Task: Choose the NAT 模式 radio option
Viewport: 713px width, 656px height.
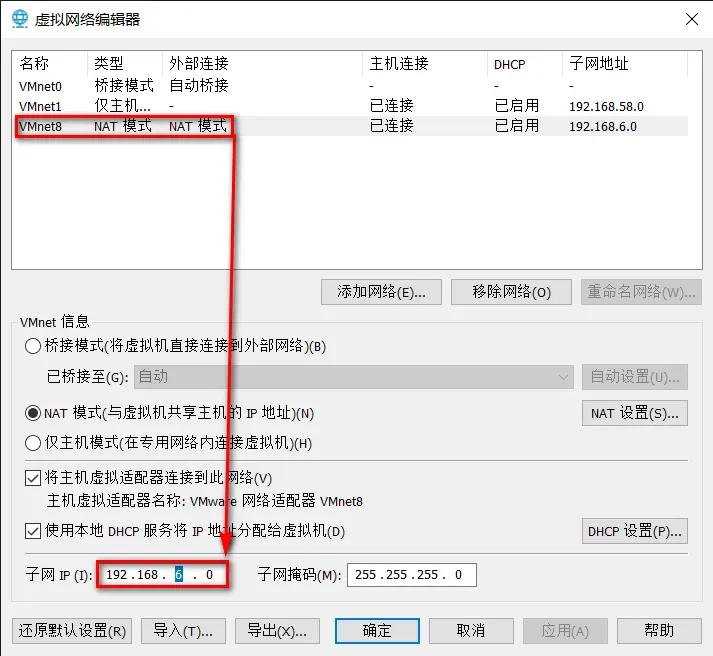Action: (x=33, y=412)
